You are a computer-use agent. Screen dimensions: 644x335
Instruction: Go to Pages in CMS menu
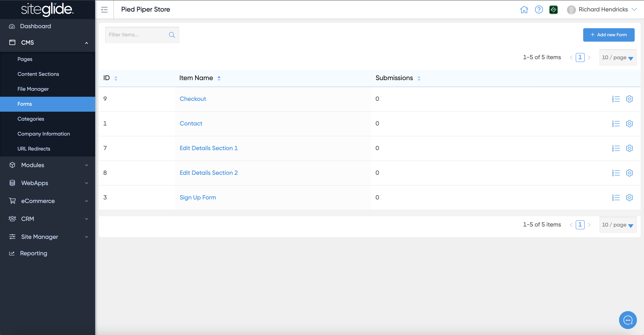[25, 59]
